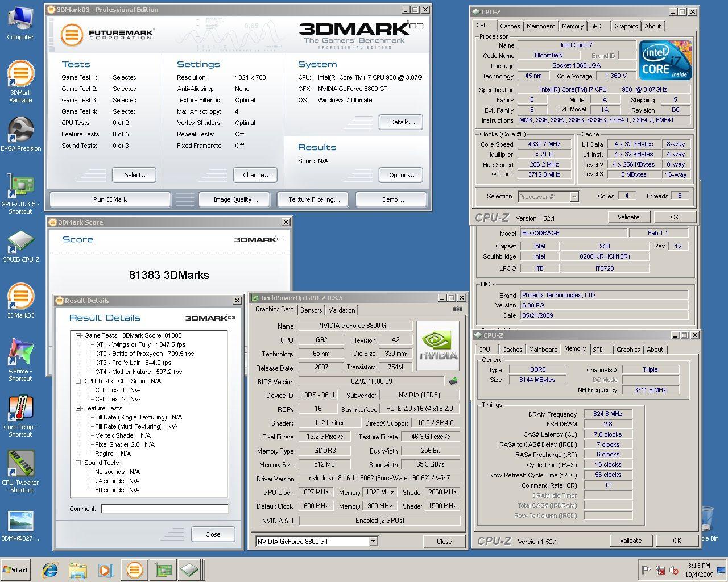
Task: Open the 3DMark Vantage desktop shortcut
Action: pos(20,82)
